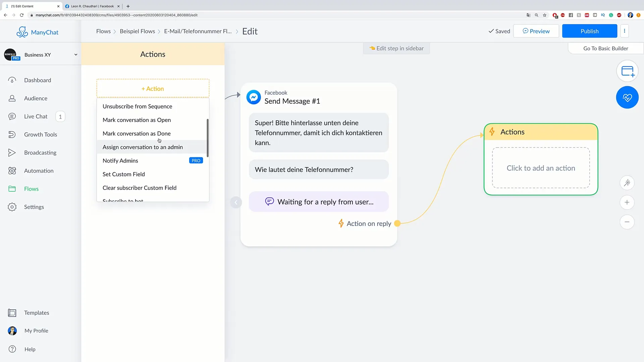Select Set Custom Field action
The height and width of the screenshot is (362, 644).
[x=124, y=174]
